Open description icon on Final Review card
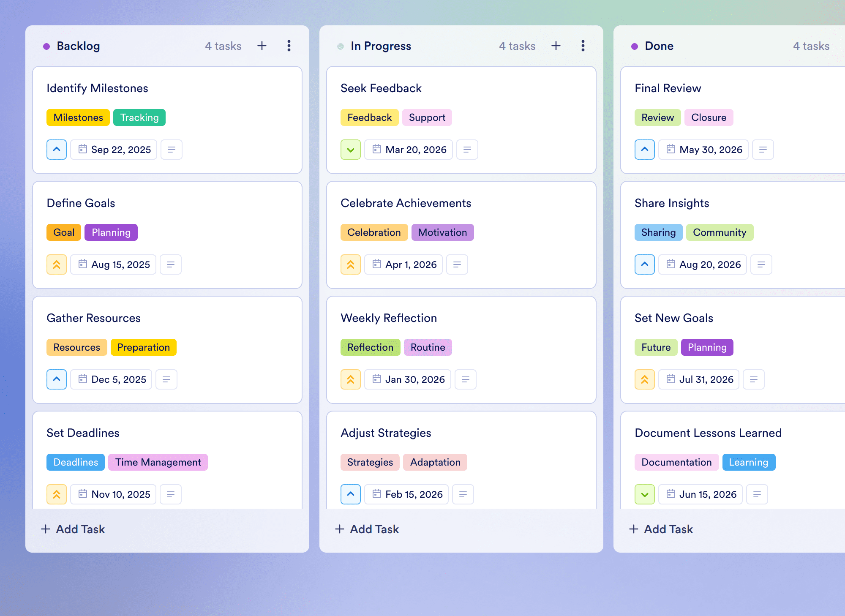Screen dimensions: 845x616 [x=763, y=150]
